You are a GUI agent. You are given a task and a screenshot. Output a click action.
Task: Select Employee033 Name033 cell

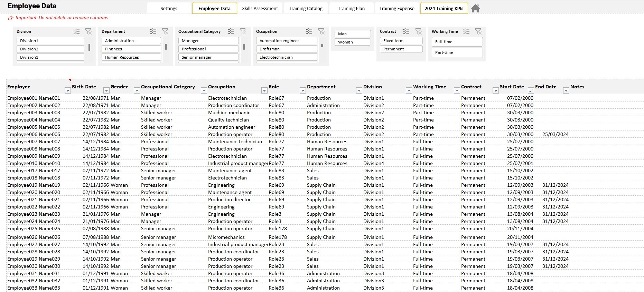[34, 288]
